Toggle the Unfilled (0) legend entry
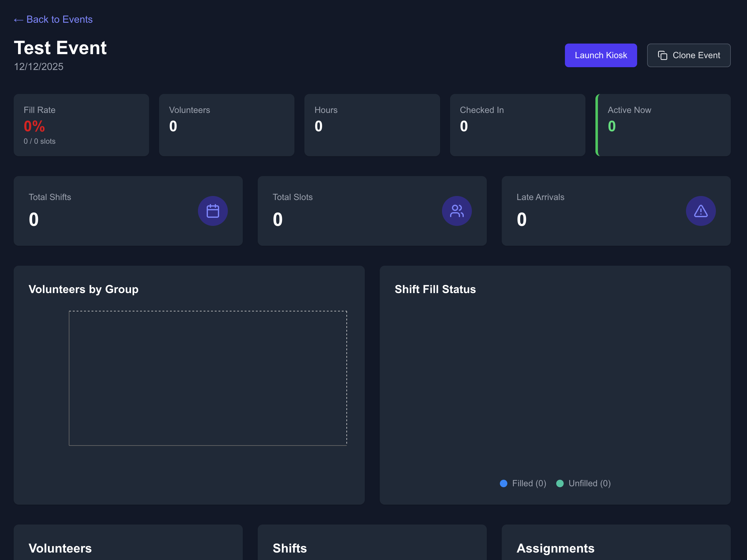The image size is (747, 560). click(x=589, y=483)
